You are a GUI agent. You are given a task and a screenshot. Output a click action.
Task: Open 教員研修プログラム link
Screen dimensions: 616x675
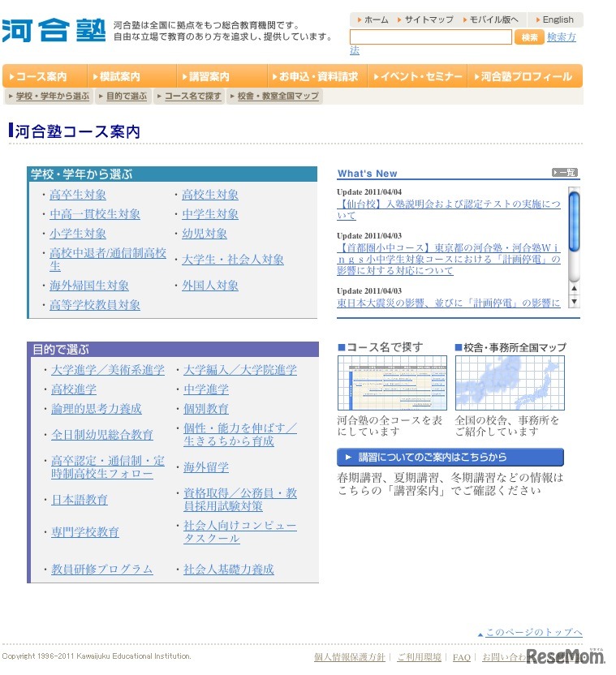(x=102, y=569)
